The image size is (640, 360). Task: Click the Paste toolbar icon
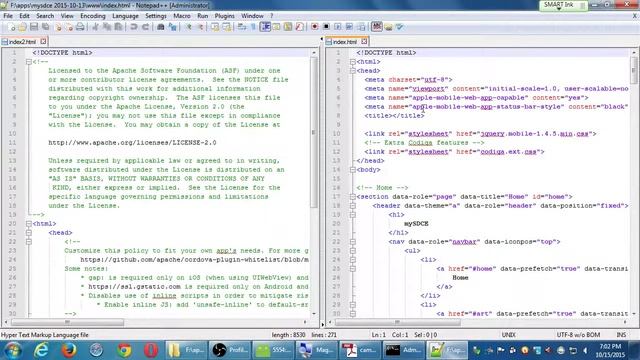point(118,27)
